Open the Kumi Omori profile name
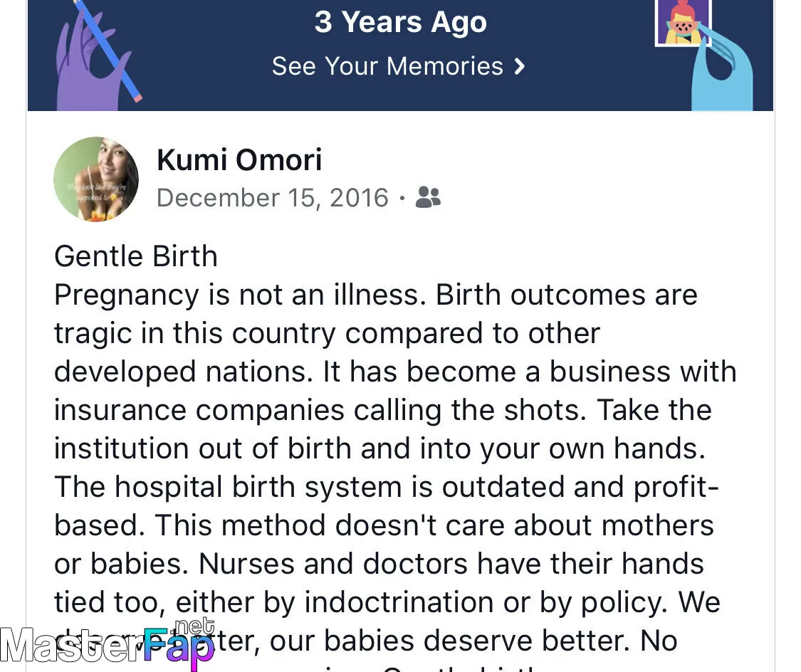The height and width of the screenshot is (672, 801). (239, 160)
